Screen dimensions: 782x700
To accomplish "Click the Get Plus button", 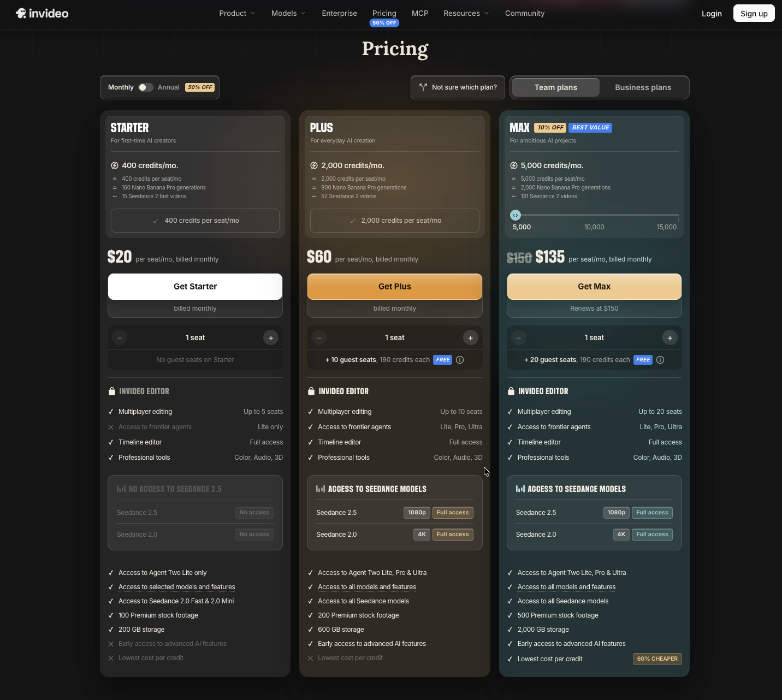I will pos(395,287).
